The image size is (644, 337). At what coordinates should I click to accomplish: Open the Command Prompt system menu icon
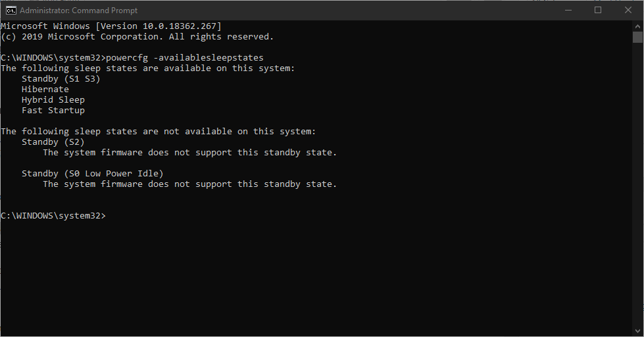tap(11, 11)
